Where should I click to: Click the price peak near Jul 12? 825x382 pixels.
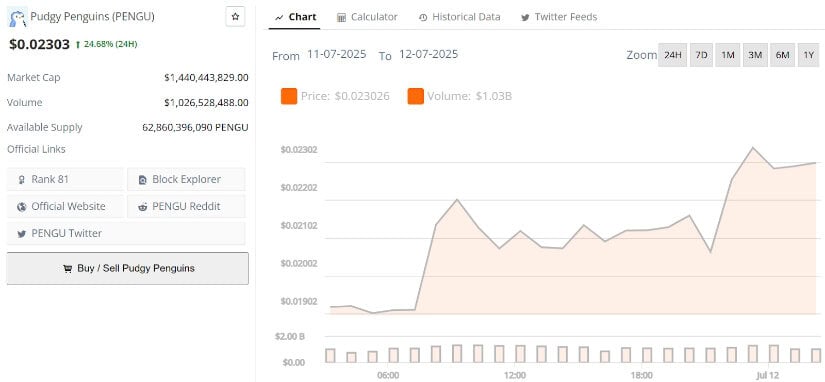coord(753,148)
